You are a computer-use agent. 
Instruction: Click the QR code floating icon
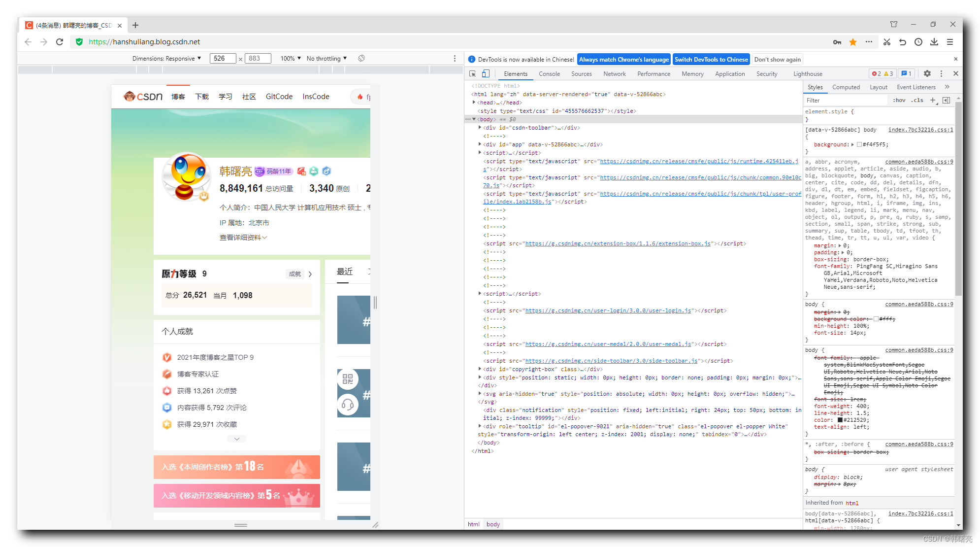(348, 379)
